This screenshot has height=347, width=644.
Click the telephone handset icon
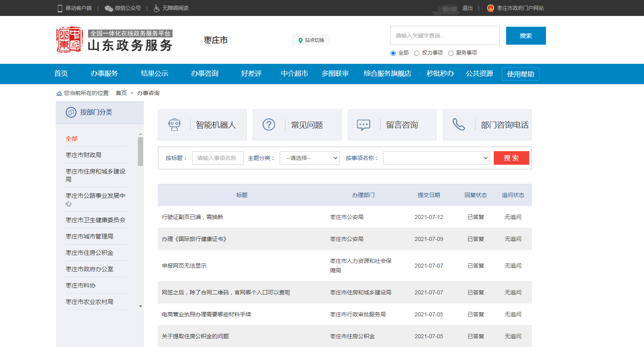pos(459,124)
